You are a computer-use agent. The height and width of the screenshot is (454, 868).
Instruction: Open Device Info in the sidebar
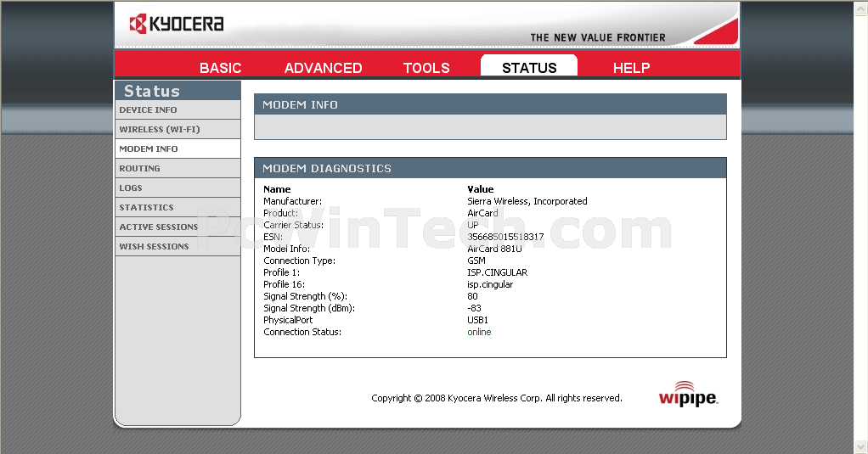point(178,110)
